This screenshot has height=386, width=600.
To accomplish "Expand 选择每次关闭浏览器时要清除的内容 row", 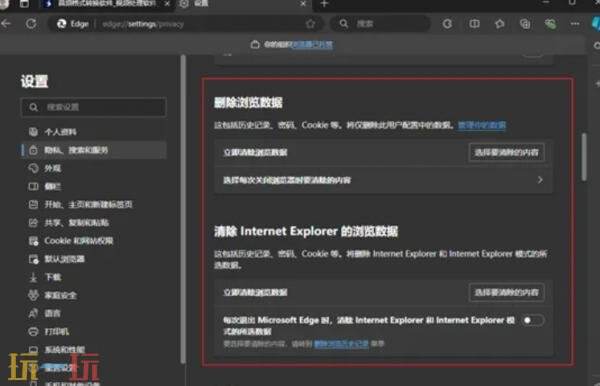I will (383, 180).
